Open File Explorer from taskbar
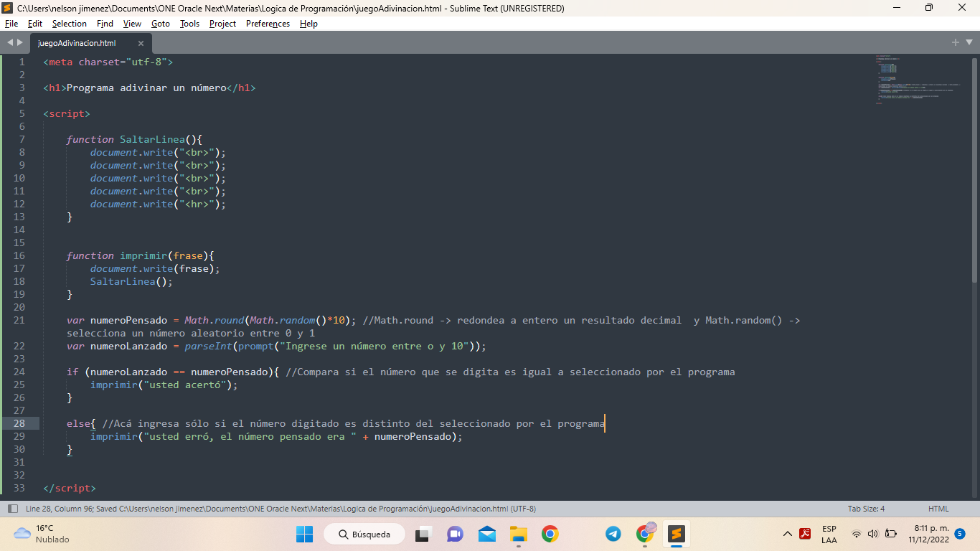The image size is (980, 551). click(x=519, y=534)
